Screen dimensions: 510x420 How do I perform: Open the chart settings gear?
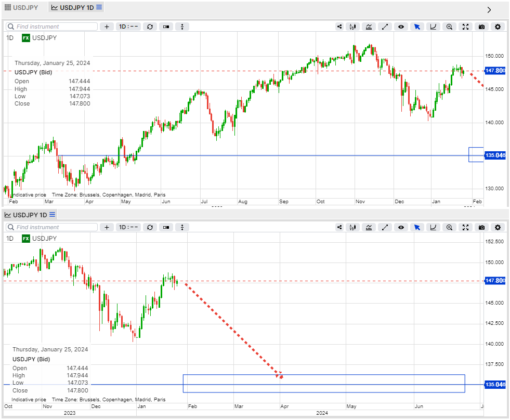(x=498, y=27)
